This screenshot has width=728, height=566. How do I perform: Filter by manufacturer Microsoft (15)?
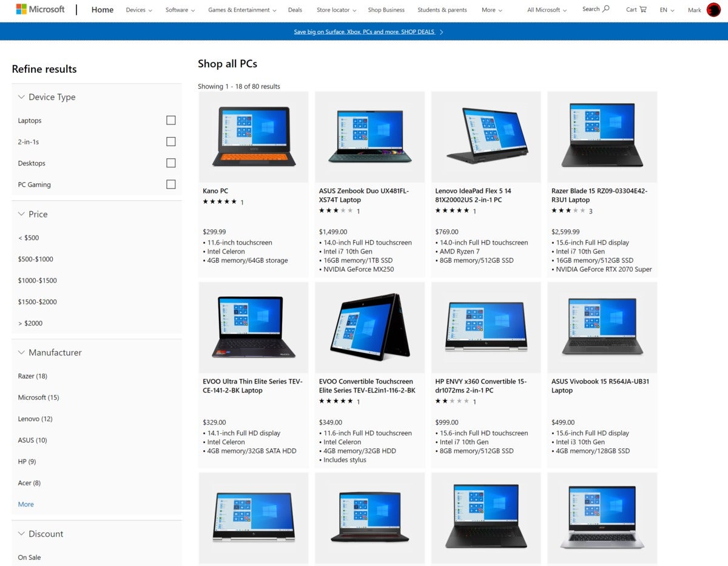pos(39,397)
